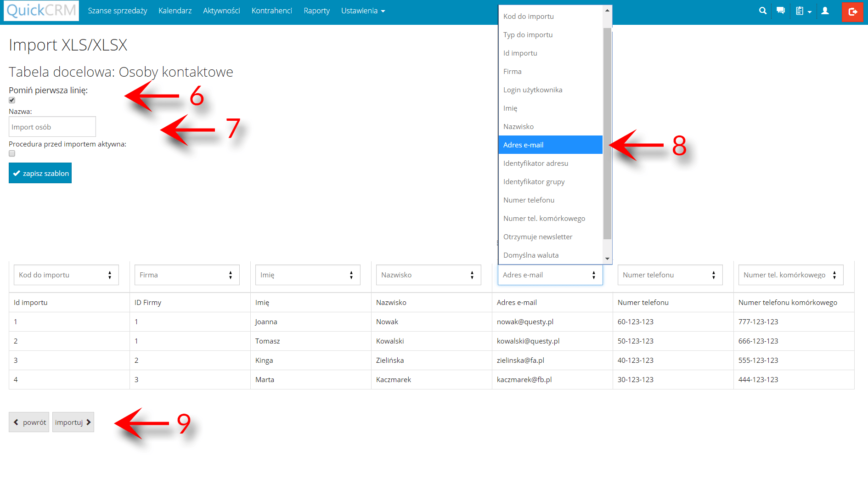The height and width of the screenshot is (496, 868).
Task: Click the 'importuj' button
Action: [73, 422]
